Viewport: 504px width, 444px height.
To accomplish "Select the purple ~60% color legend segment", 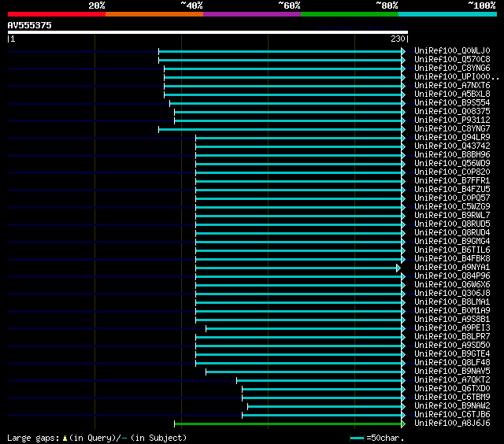I will (x=252, y=14).
